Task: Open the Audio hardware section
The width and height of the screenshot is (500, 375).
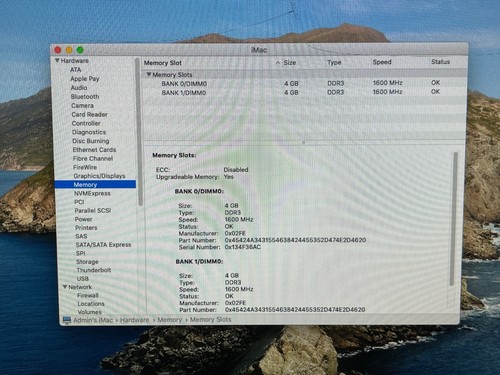Action: [x=79, y=88]
